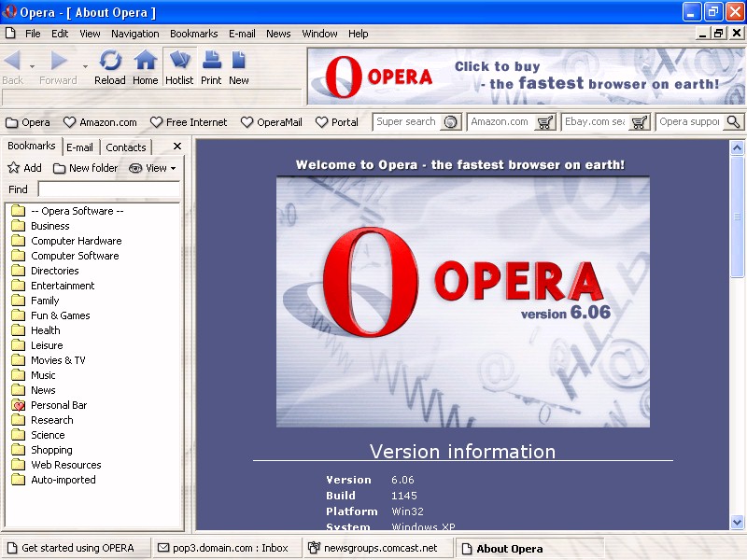Click the Back arrow icon
This screenshot has width=747, height=560.
click(12, 61)
